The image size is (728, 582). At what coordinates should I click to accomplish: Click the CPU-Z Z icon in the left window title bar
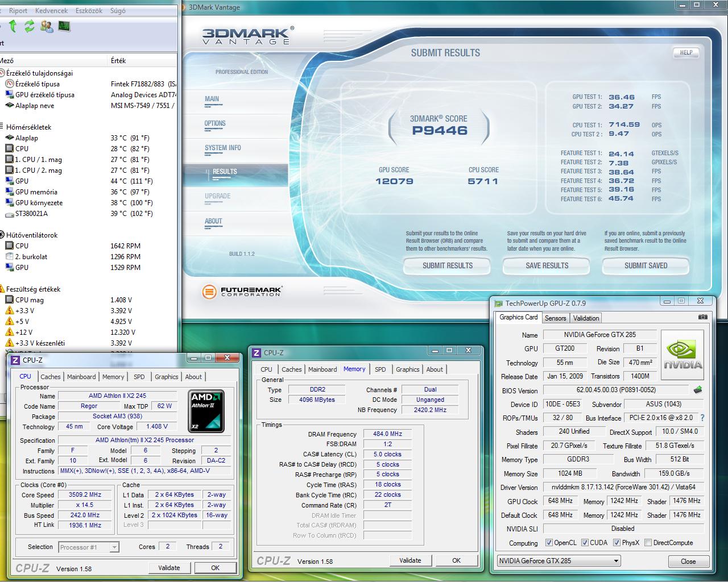pyautogui.click(x=15, y=360)
